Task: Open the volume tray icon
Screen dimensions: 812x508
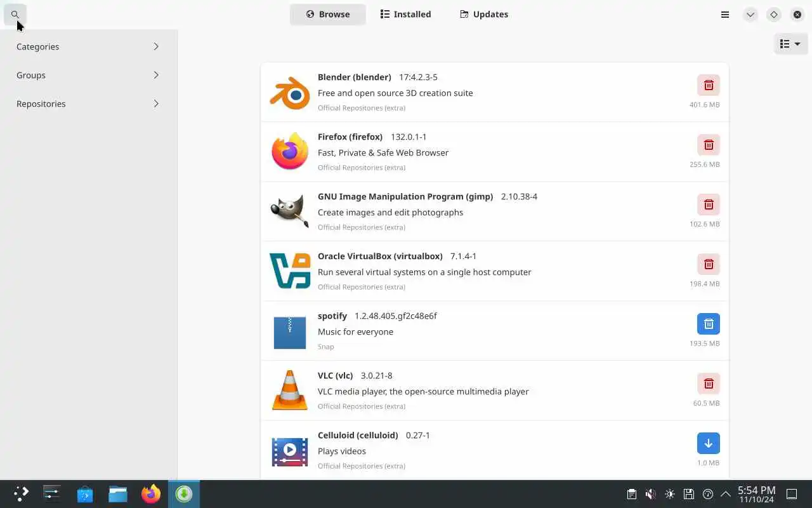Action: pyautogui.click(x=650, y=494)
